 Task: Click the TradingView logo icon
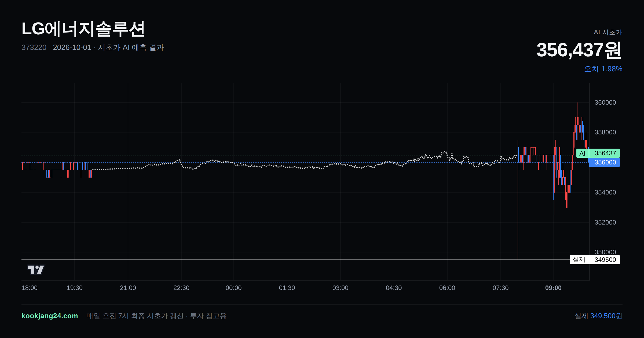click(x=36, y=269)
